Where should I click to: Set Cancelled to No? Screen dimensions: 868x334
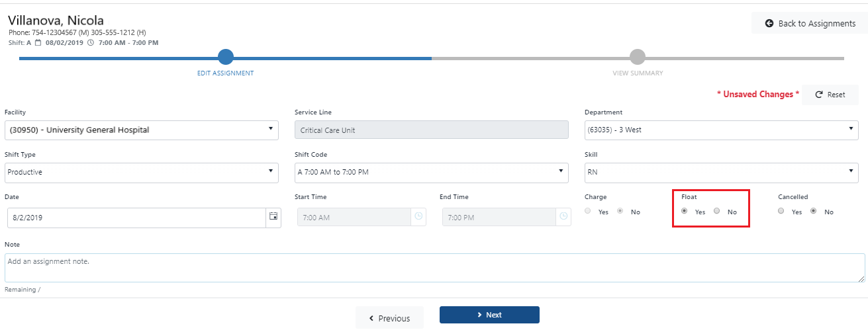(x=814, y=211)
